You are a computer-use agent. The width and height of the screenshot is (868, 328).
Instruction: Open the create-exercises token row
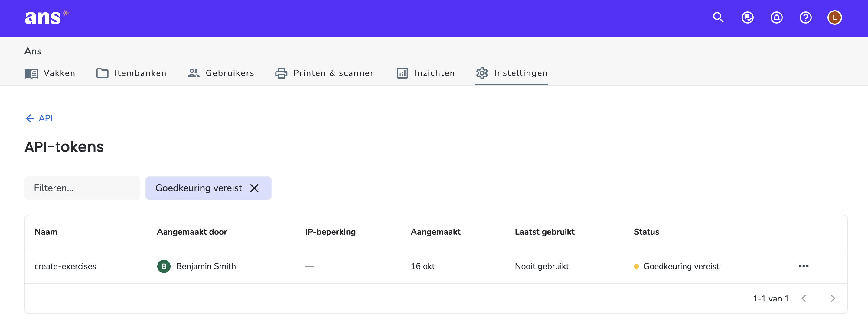point(436,266)
